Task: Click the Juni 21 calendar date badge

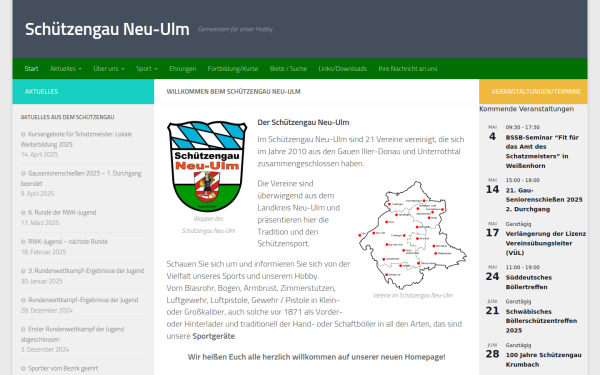Action: click(x=492, y=307)
